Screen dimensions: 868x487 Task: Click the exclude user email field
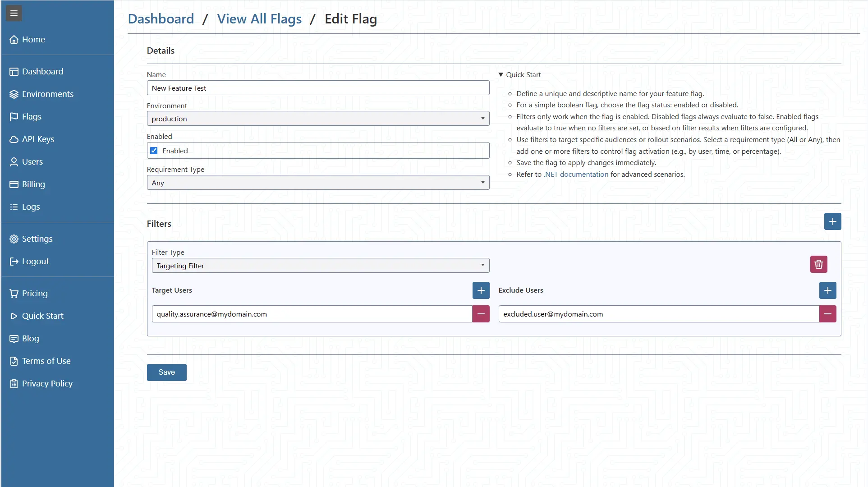tap(659, 314)
